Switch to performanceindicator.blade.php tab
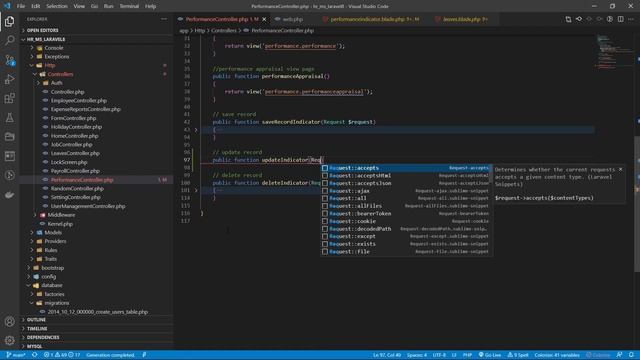 (x=371, y=19)
